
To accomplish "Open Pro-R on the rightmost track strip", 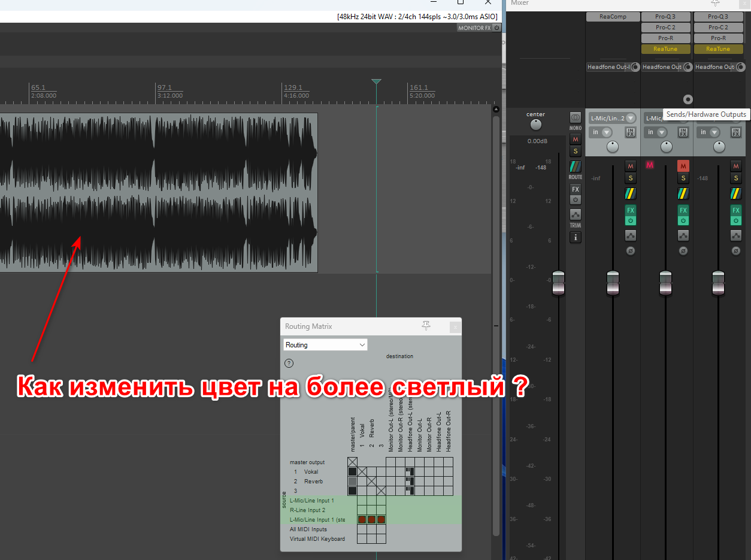I will pos(718,38).
